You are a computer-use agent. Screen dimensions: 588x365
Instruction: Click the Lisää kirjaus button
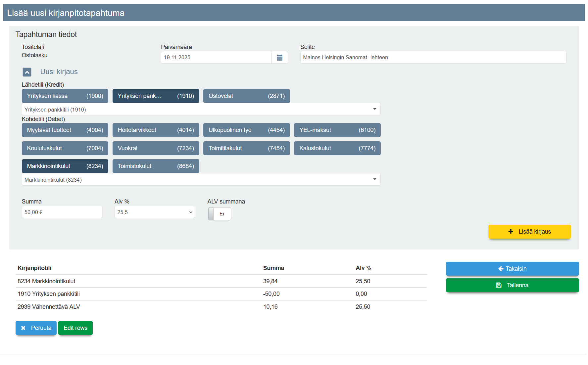click(529, 232)
